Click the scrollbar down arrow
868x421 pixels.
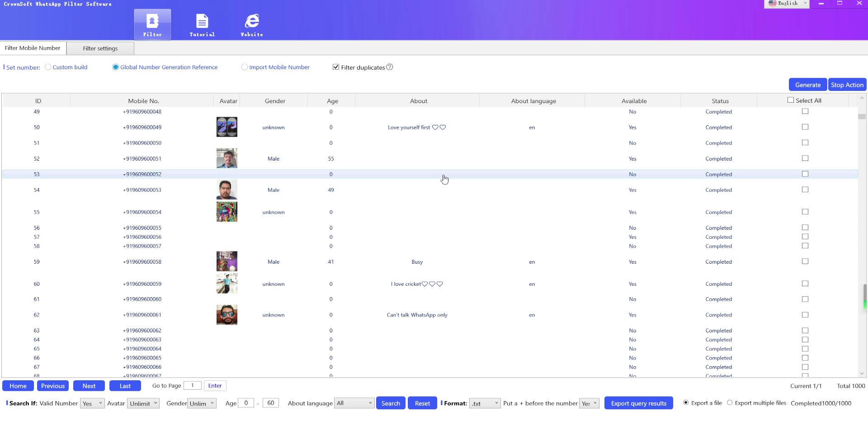point(862,374)
